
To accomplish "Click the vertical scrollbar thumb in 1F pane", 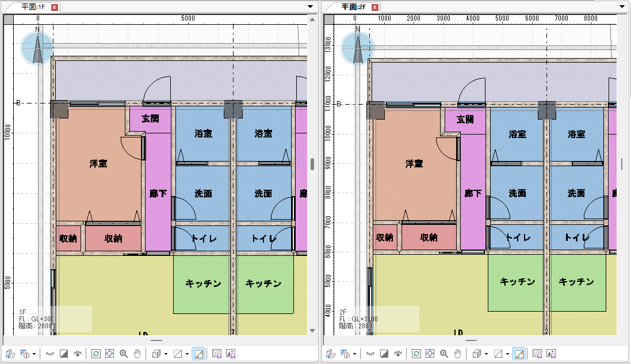I will [312, 164].
